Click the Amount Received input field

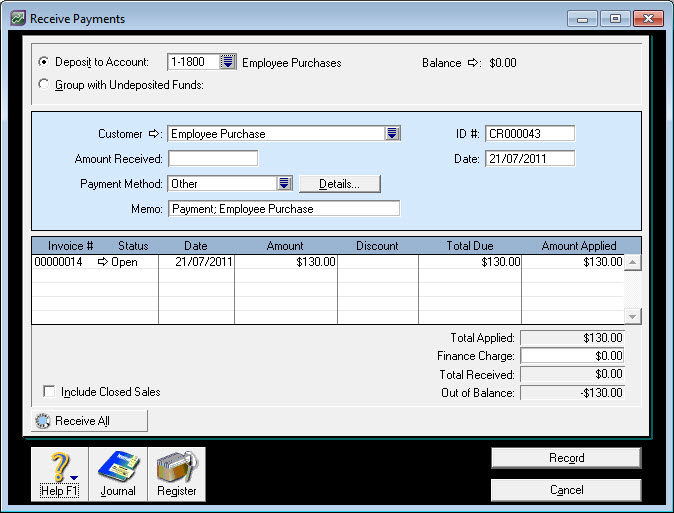pos(213,159)
